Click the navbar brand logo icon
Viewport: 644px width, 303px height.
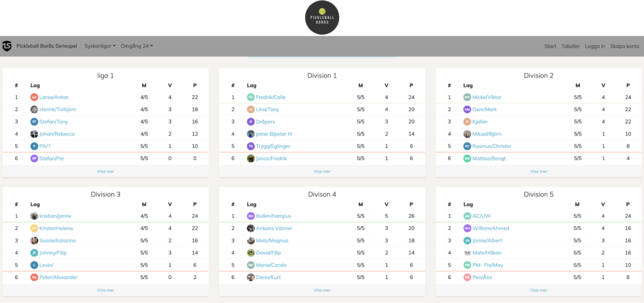(x=7, y=46)
